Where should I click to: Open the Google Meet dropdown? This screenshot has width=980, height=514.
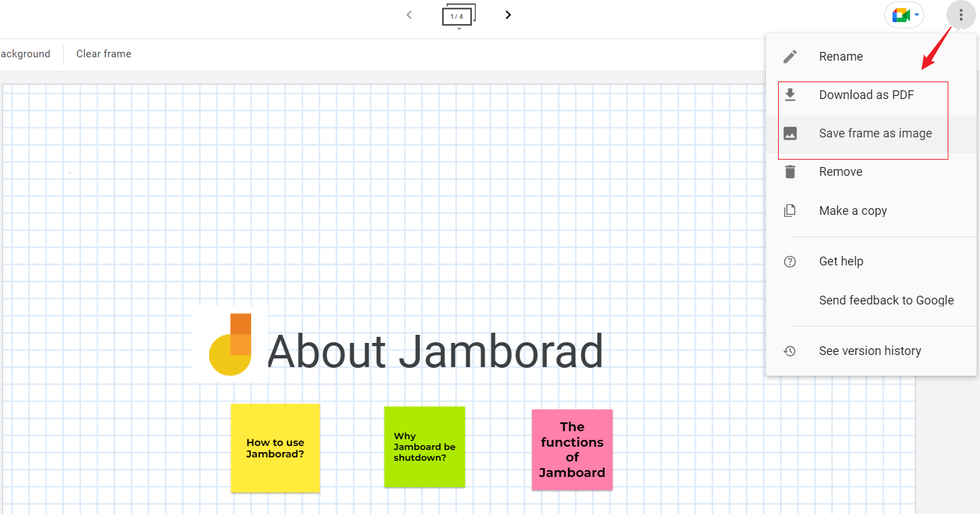tap(904, 15)
